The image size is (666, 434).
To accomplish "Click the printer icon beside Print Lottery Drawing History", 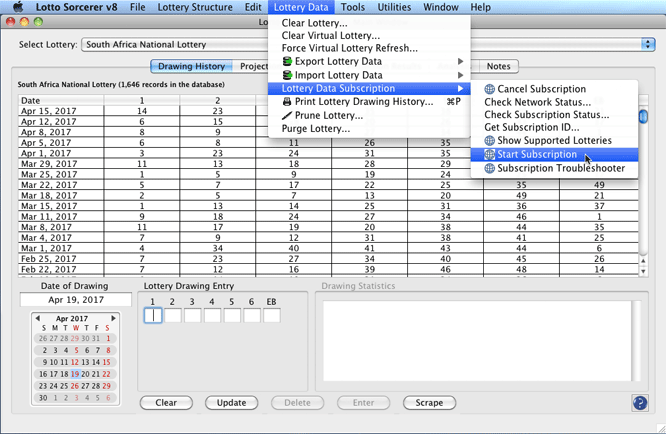I will point(288,101).
